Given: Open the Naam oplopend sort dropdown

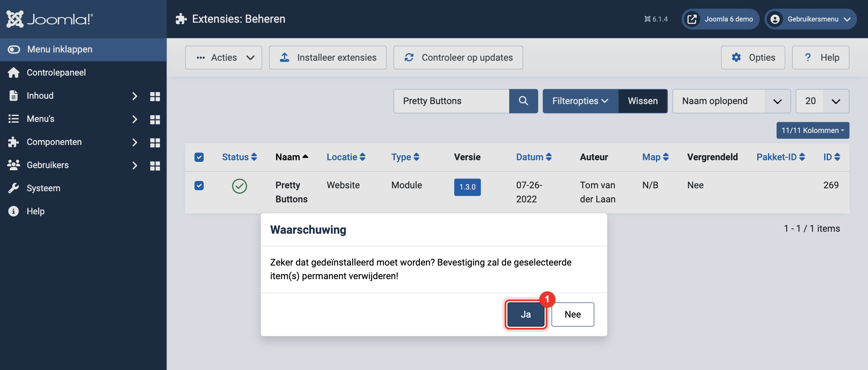Looking at the screenshot, I should click(x=731, y=101).
